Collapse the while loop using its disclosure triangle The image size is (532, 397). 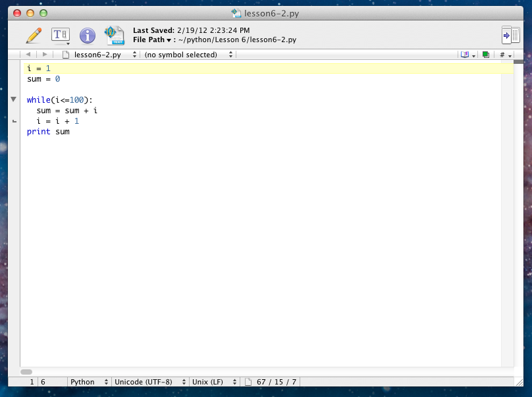point(13,99)
